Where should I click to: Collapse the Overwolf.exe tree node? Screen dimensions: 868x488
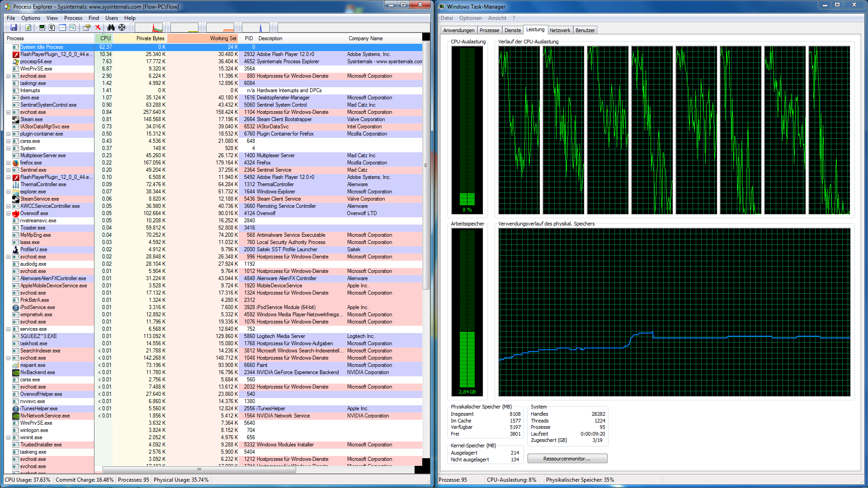[x=9, y=213]
